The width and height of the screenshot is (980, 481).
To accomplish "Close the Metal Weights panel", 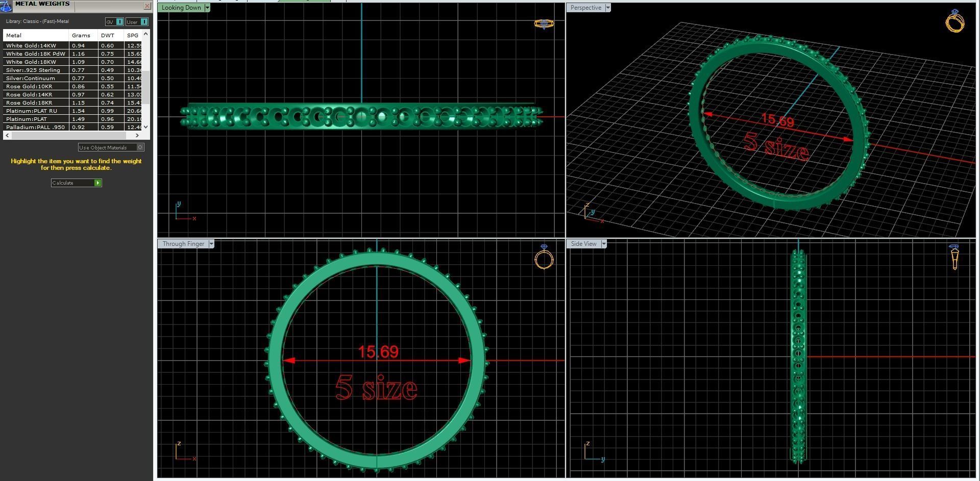I will 148,6.
